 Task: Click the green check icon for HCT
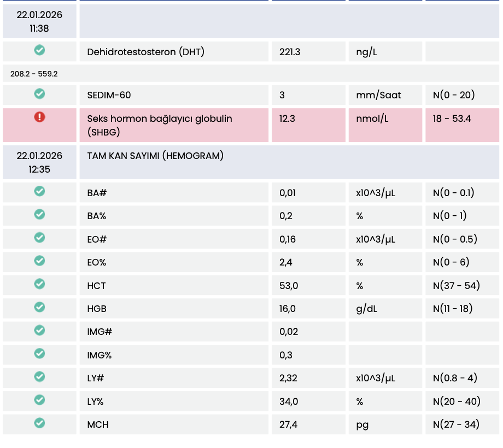[39, 284]
